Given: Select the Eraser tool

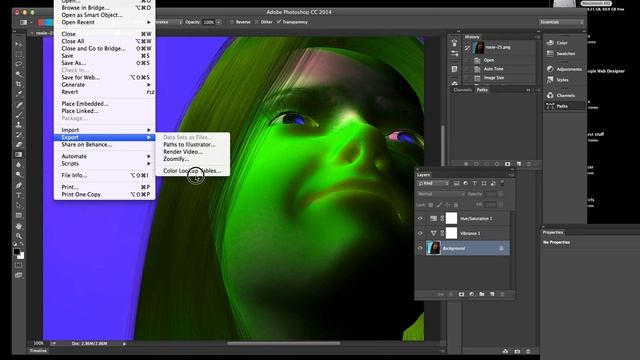Looking at the screenshot, I should (19, 144).
